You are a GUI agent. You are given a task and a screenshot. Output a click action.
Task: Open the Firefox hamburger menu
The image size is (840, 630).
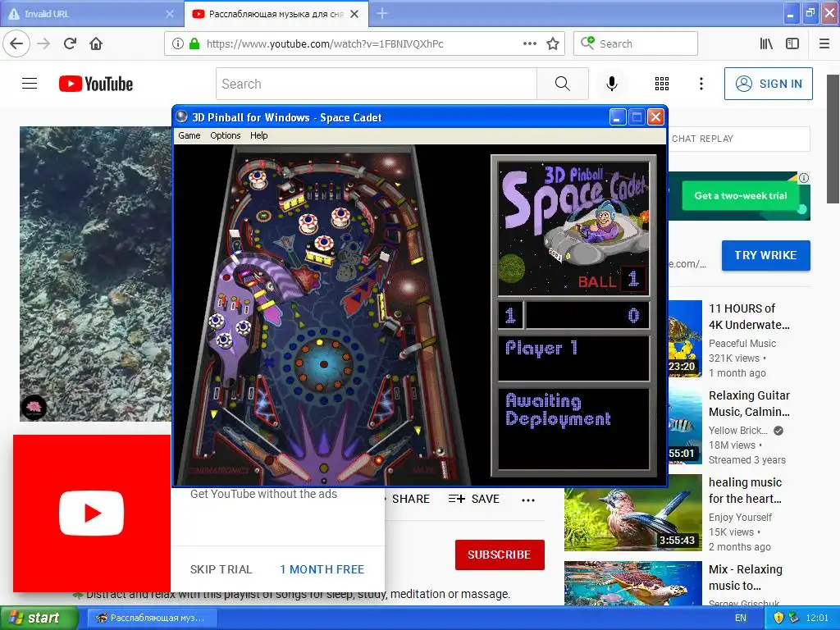click(824, 44)
